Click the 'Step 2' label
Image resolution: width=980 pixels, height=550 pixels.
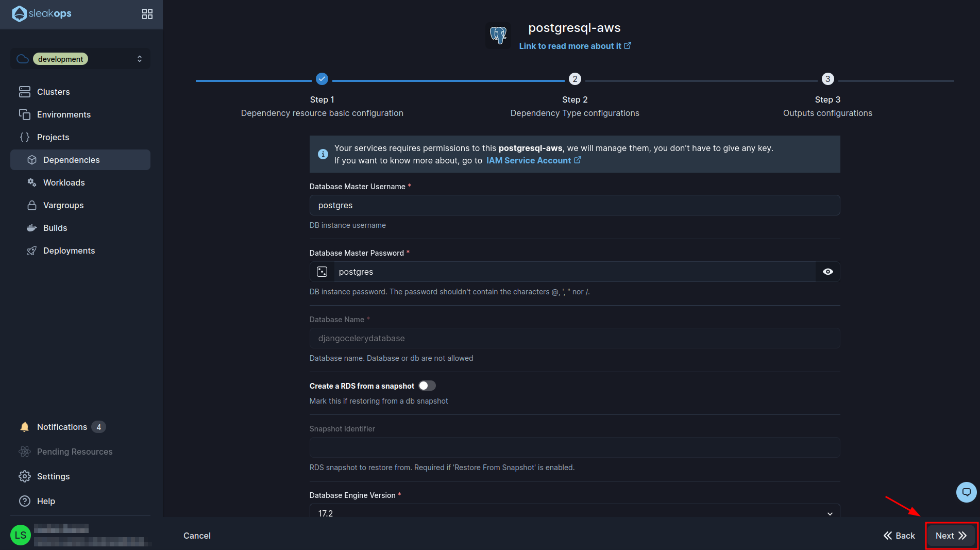tap(575, 99)
